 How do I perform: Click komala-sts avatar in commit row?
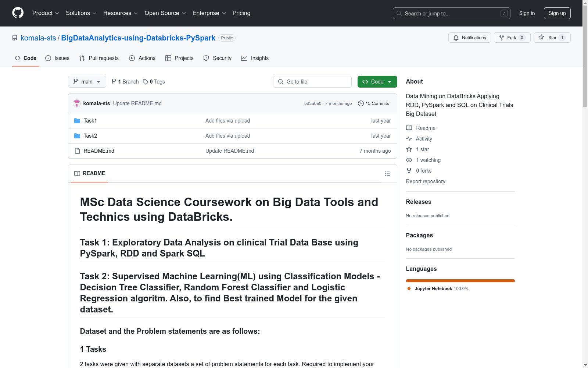point(77,103)
